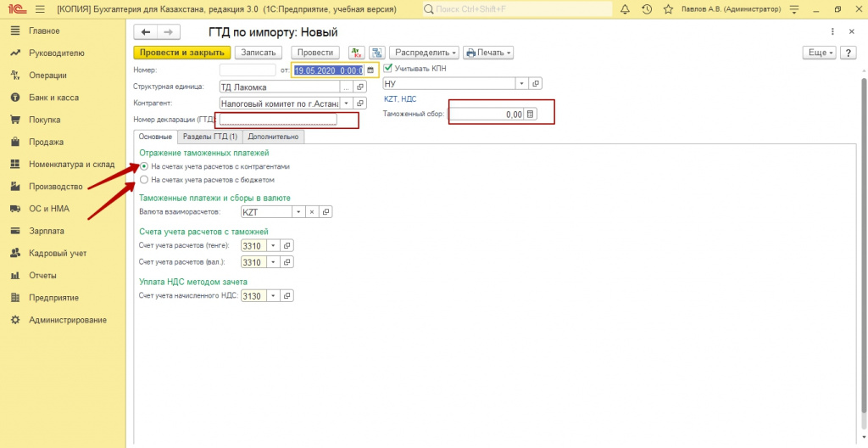The height and width of the screenshot is (448, 868).
Task: Focus Таможенный сбор amount field
Action: (486, 115)
